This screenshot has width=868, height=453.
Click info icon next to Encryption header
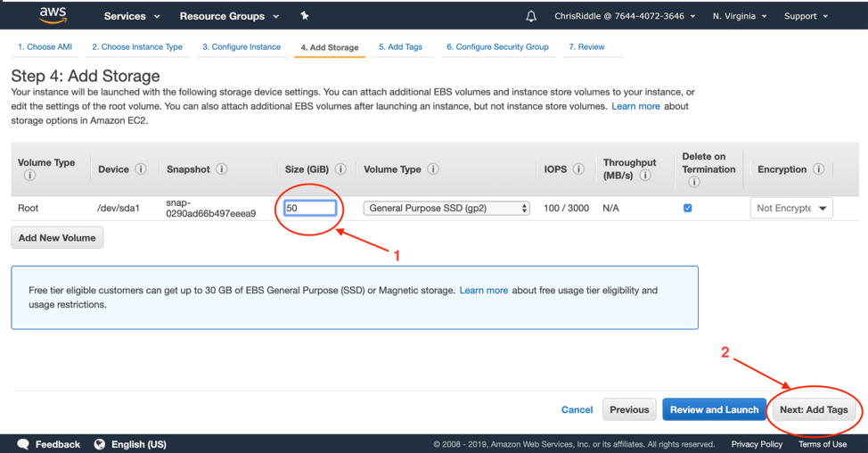click(x=818, y=169)
